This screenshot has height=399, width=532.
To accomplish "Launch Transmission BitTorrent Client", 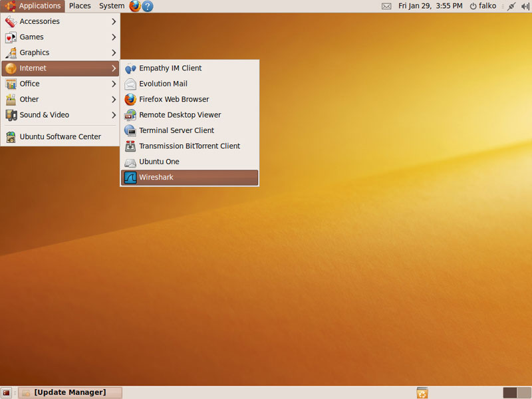I will coord(189,146).
